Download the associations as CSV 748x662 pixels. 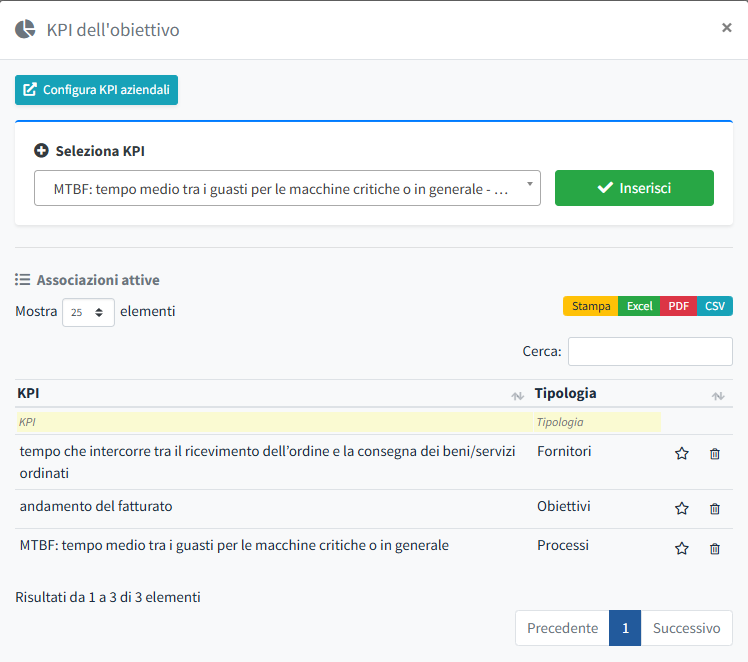tap(714, 306)
